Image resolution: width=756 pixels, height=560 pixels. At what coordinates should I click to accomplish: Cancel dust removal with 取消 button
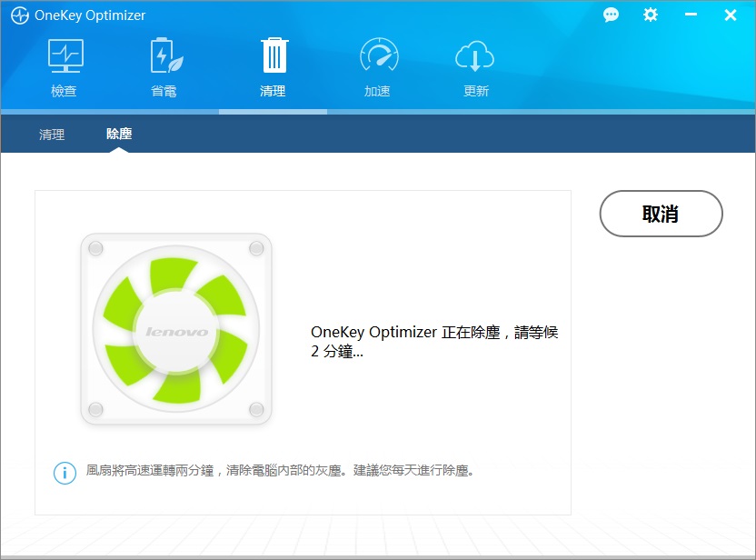[661, 214]
